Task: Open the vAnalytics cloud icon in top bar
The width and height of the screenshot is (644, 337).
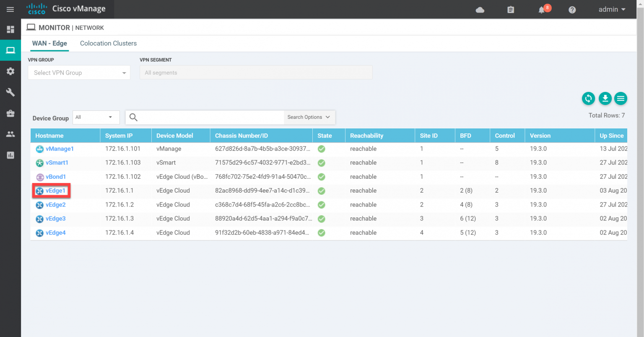Action: [480, 9]
